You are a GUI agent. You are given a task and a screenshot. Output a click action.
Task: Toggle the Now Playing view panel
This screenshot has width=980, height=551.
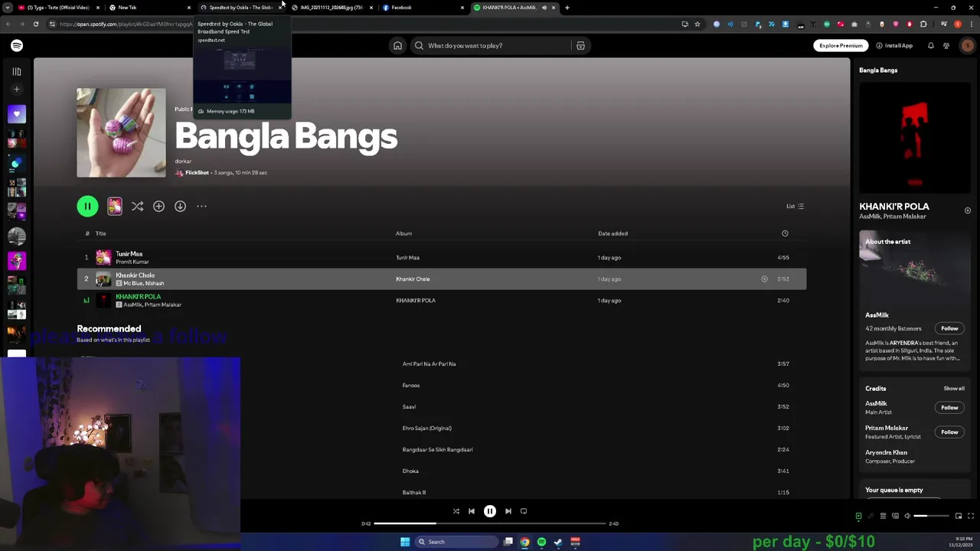858,516
